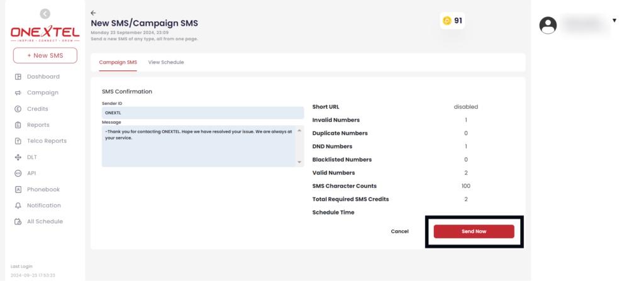
Task: Click the DLT arrows icon
Action: pyautogui.click(x=18, y=157)
